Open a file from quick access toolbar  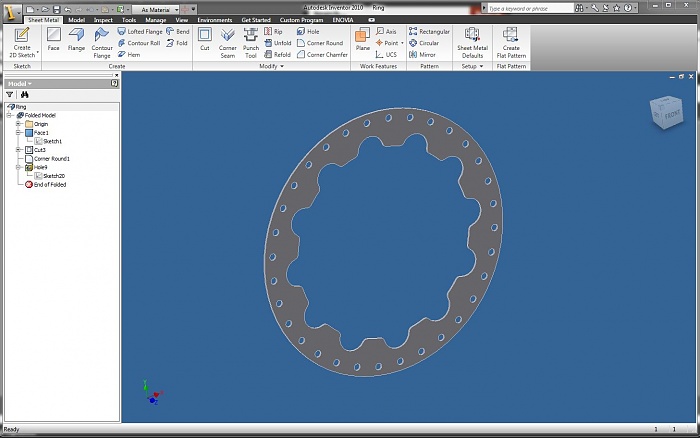click(45, 9)
